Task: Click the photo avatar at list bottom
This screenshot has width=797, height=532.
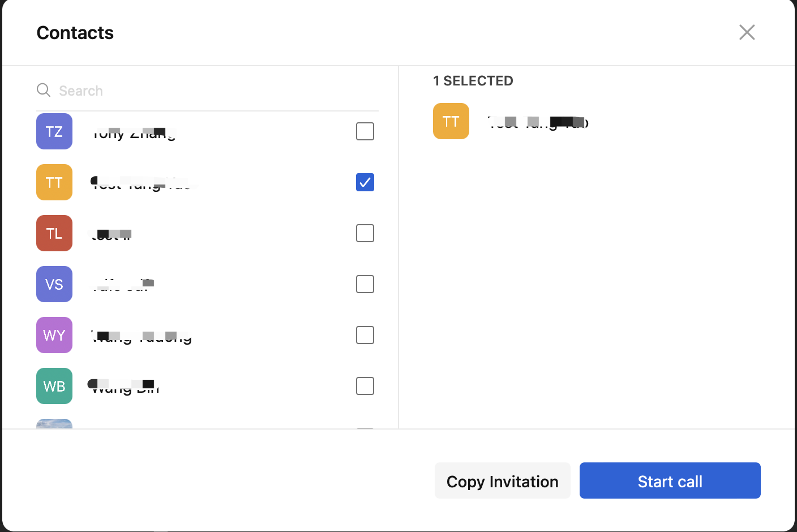Action: (54, 423)
